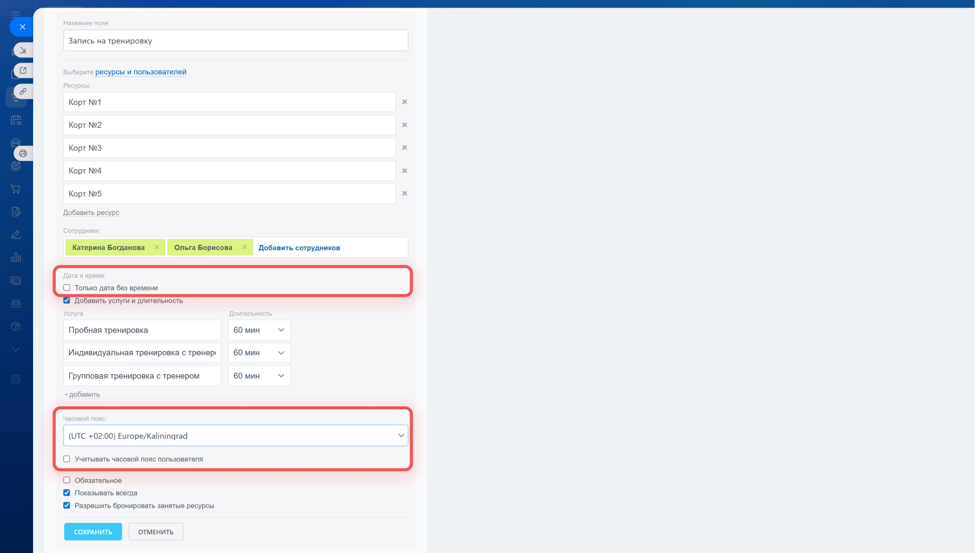Click 'Добавить сотрудников' link
The image size is (980, 553).
(299, 247)
